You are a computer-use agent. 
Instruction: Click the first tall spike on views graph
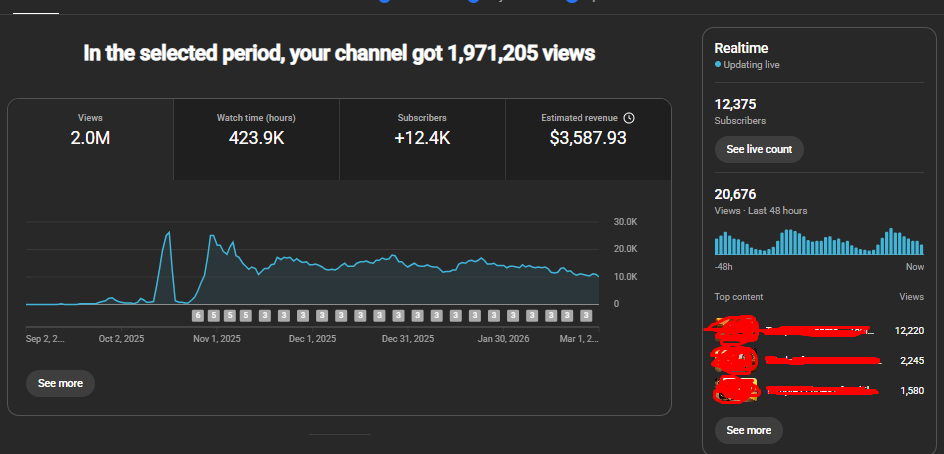click(168, 234)
